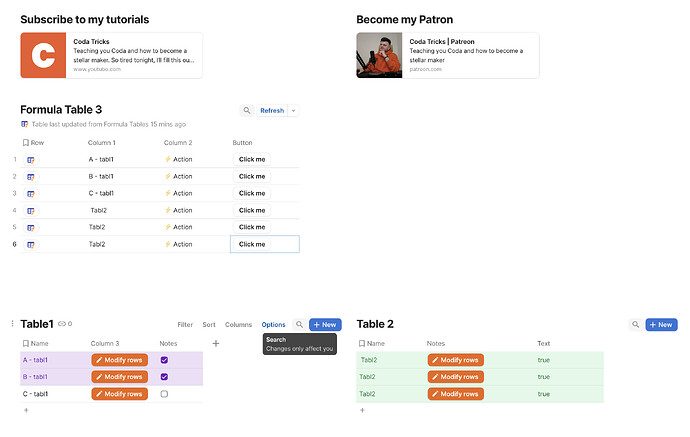Check Notes checkbox for C - tabl1
Viewport: 690px width, 437px height.
(x=164, y=394)
